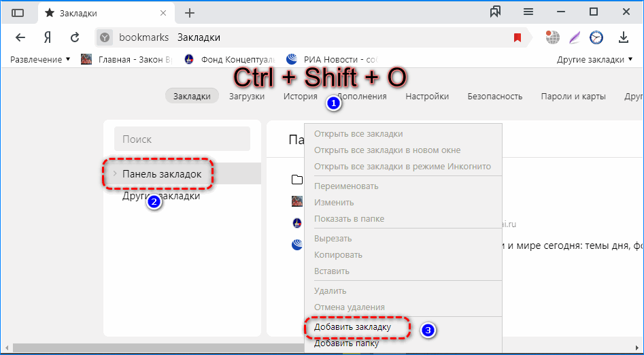Click the red bookmark flag in address bar
The image size is (644, 355).
pyautogui.click(x=518, y=37)
